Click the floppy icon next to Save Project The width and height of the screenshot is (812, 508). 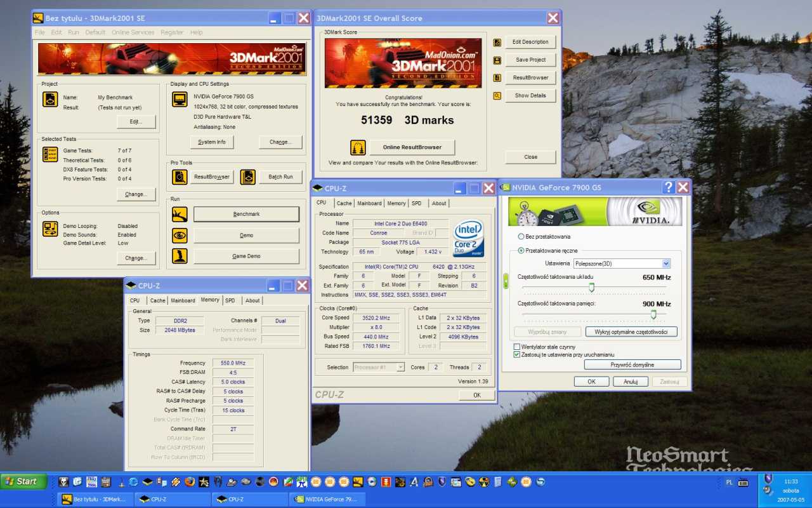click(497, 60)
